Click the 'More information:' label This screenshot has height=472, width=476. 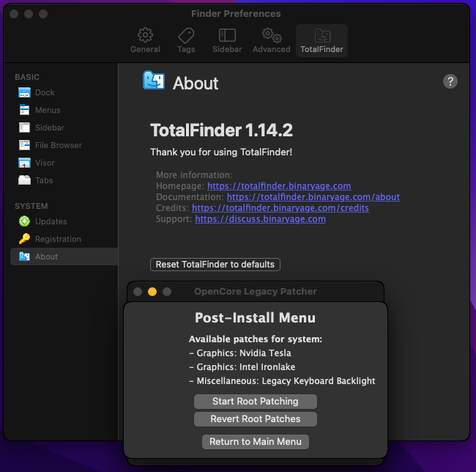click(194, 175)
